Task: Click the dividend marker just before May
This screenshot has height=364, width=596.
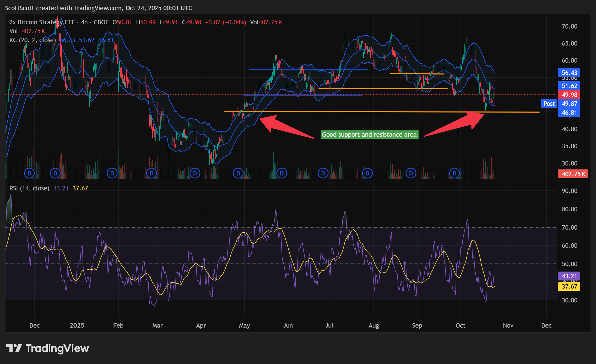Action: [x=238, y=173]
